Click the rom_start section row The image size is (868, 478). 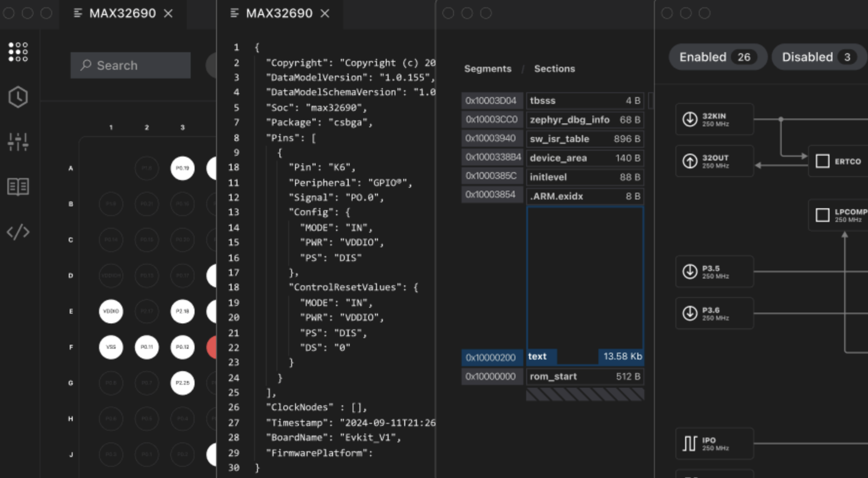coord(585,377)
